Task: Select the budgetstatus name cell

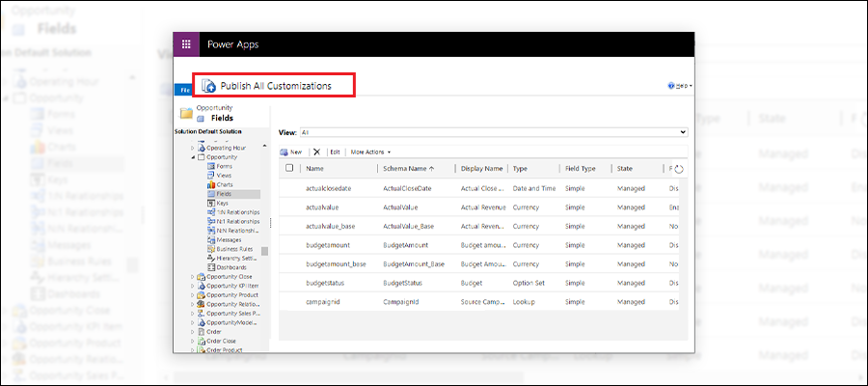Action: [x=325, y=283]
